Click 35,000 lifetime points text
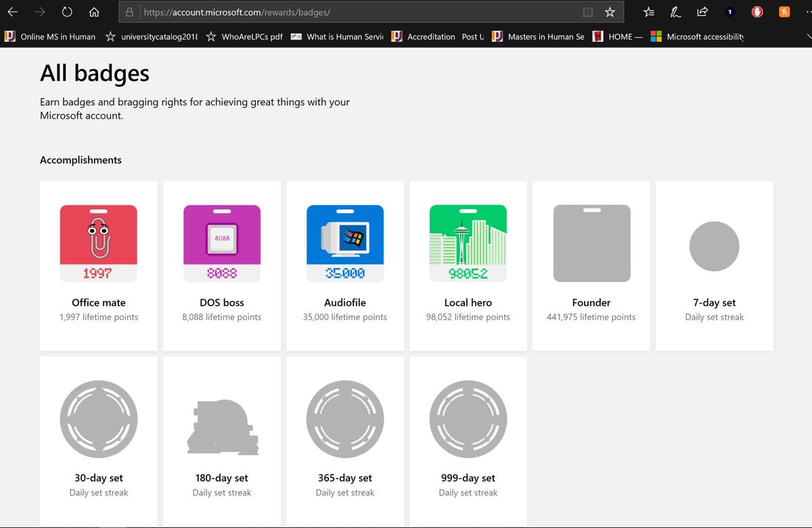Screen dimensions: 812x528 pos(345,317)
